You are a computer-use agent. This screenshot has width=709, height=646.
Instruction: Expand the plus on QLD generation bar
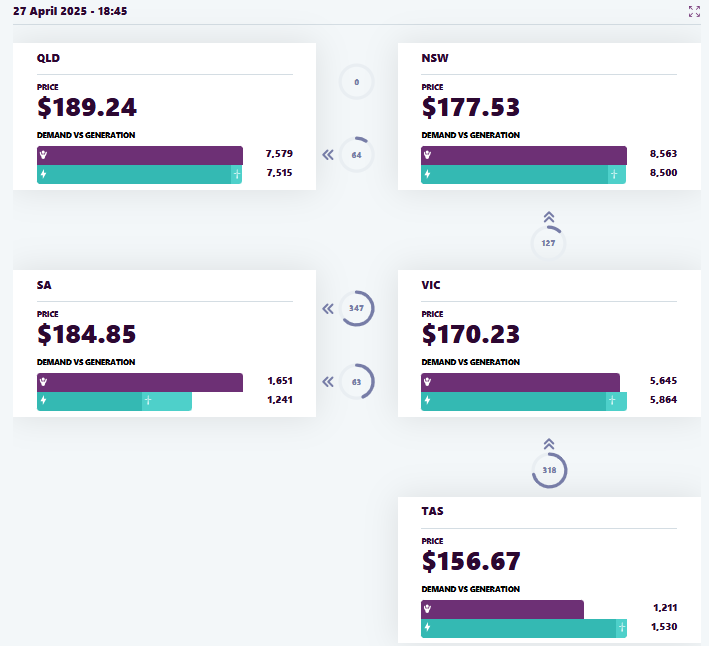237,174
